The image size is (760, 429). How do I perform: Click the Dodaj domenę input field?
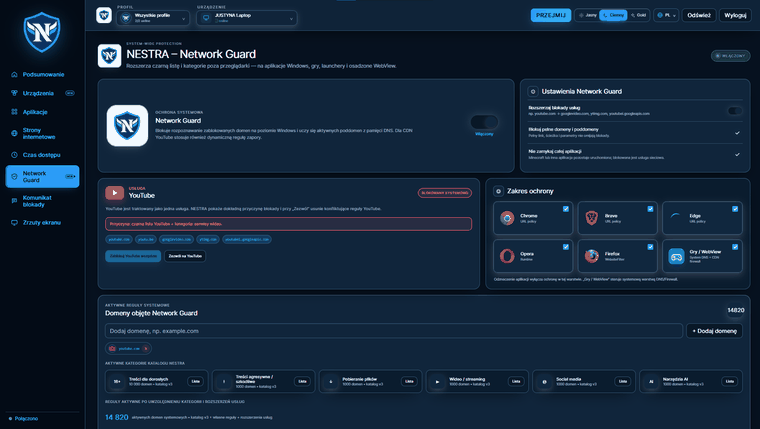(394, 331)
